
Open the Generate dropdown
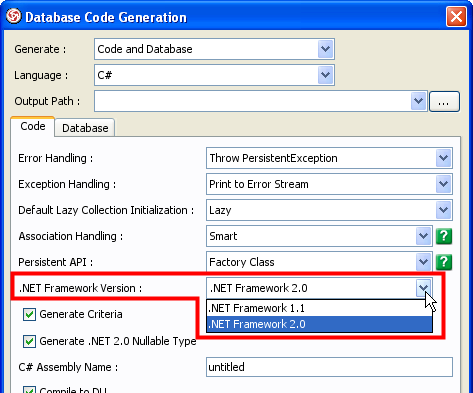325,49
